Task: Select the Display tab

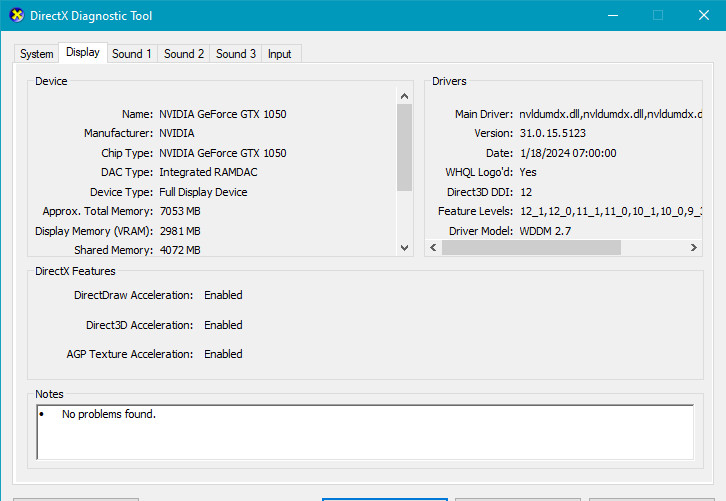Action: [83, 52]
